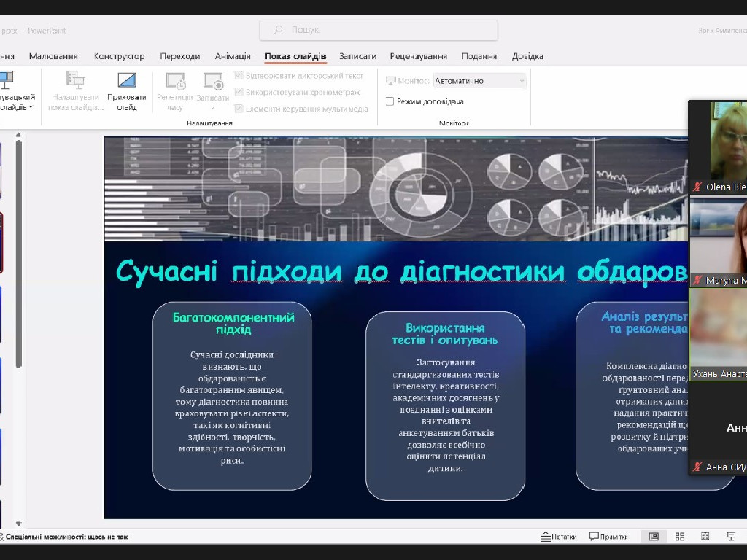Select Maryna video participant tile
This screenshot has height=560, width=747.
tap(719, 242)
